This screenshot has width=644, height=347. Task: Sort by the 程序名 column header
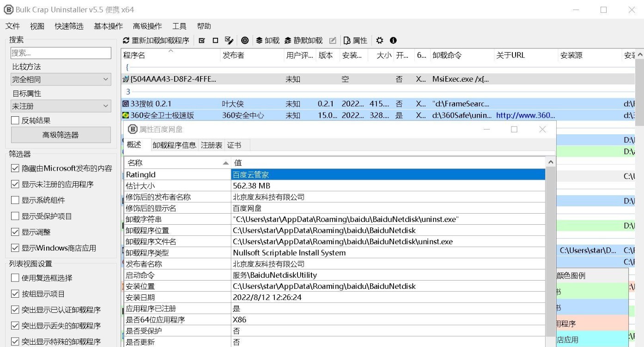171,55
